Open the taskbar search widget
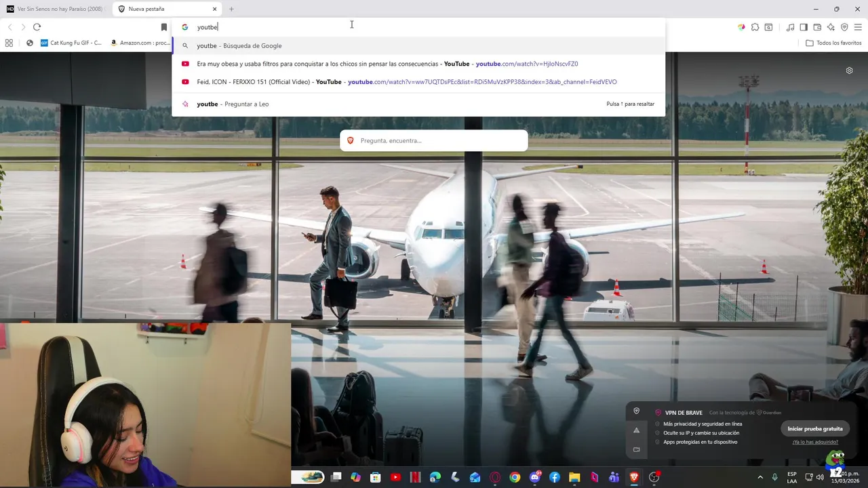Screen dimensions: 868x488 click(x=308, y=477)
